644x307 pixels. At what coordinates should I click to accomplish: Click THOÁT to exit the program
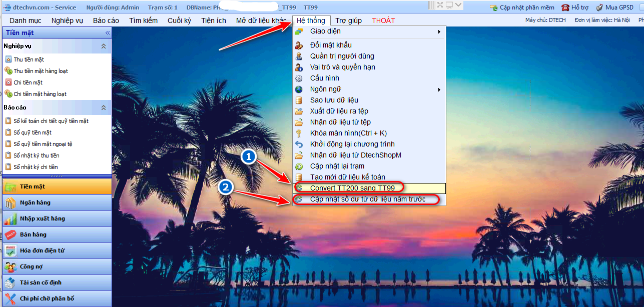pos(383,20)
